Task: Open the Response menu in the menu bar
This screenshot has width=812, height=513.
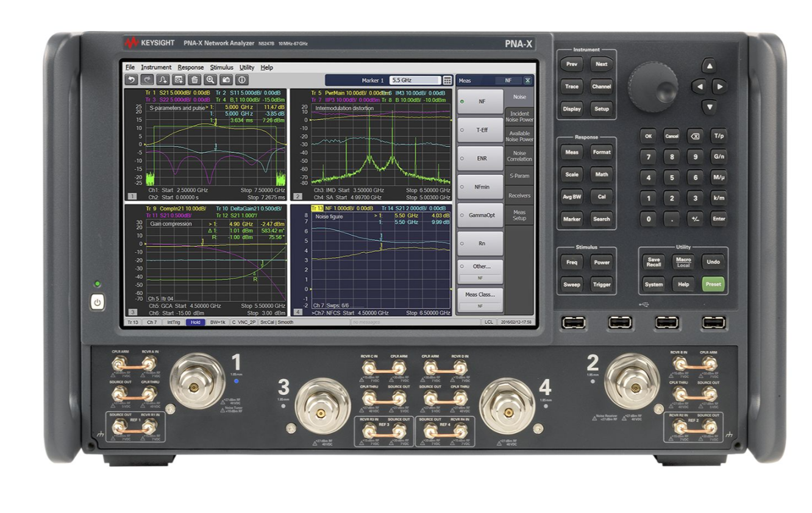Action: 191,68
